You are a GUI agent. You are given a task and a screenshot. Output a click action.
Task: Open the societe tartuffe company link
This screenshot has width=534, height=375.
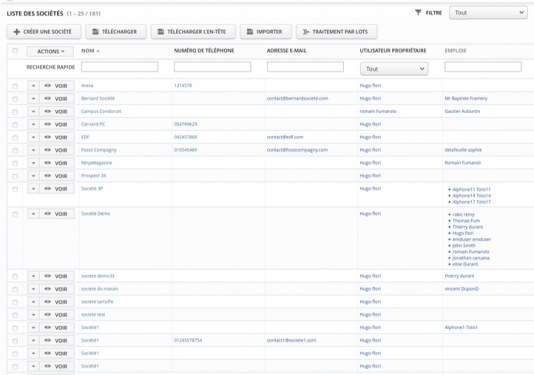(x=97, y=302)
